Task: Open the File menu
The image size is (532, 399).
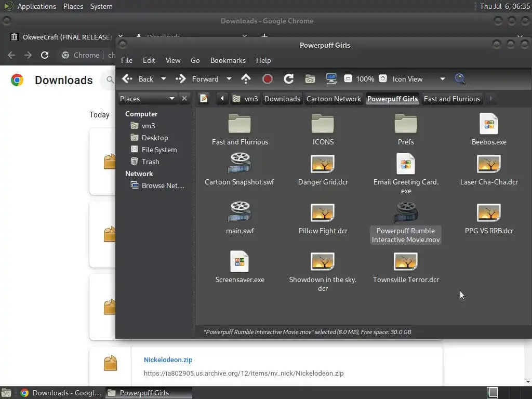Action: pos(127,60)
